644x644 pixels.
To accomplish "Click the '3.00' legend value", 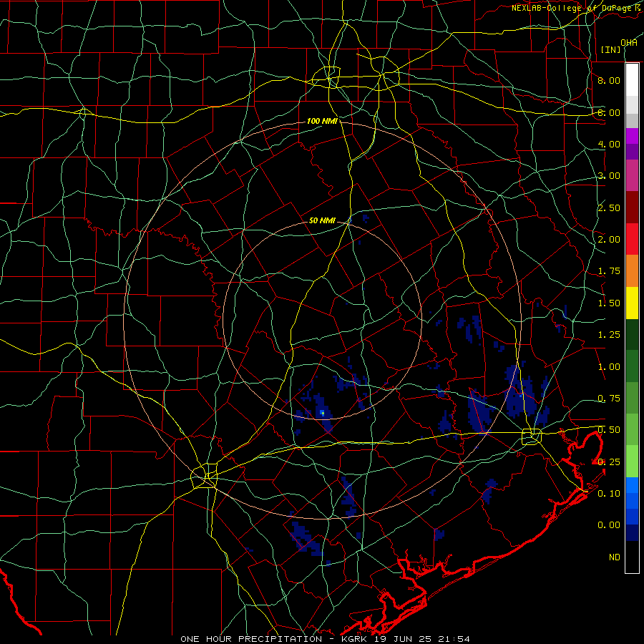I will tap(609, 176).
